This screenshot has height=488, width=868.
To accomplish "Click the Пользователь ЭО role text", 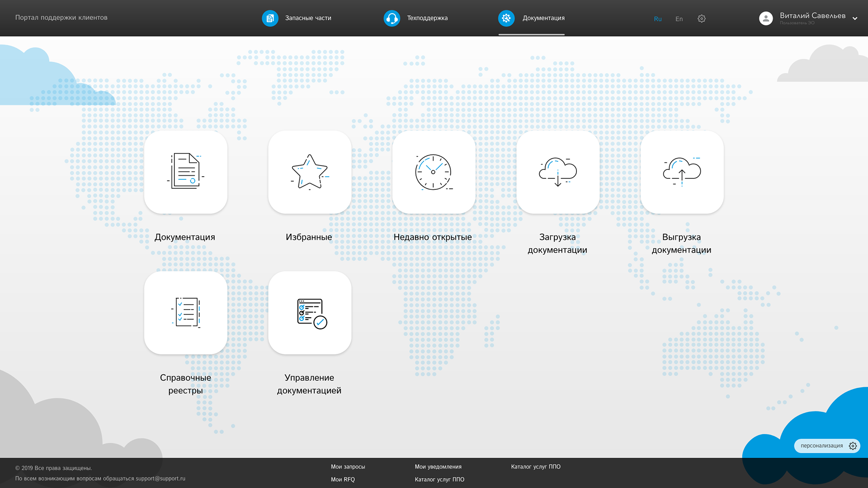I will click(x=797, y=23).
